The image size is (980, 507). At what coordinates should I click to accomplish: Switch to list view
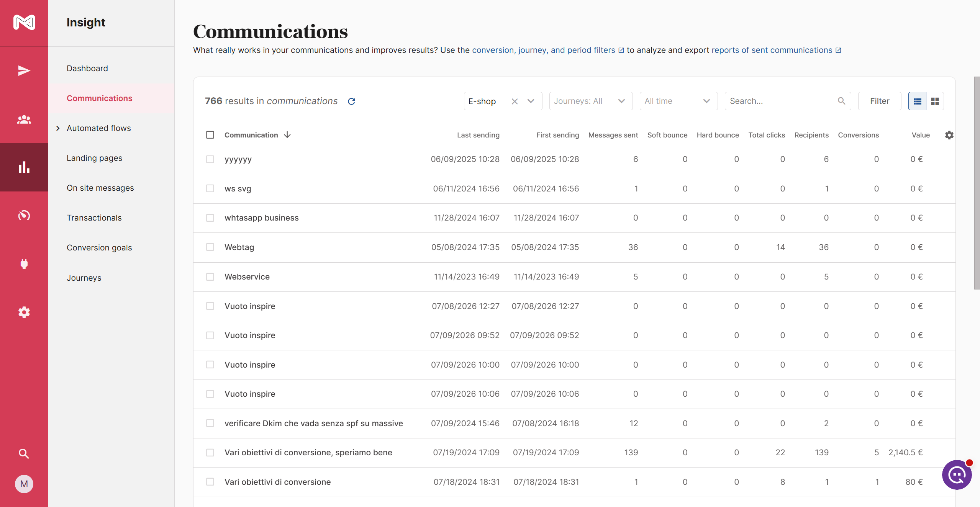(x=917, y=101)
